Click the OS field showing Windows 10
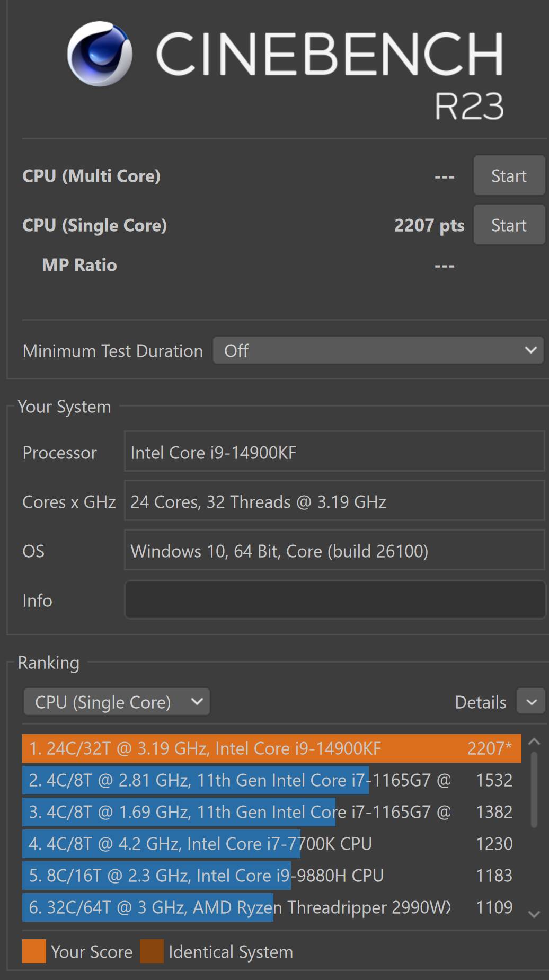 point(334,551)
